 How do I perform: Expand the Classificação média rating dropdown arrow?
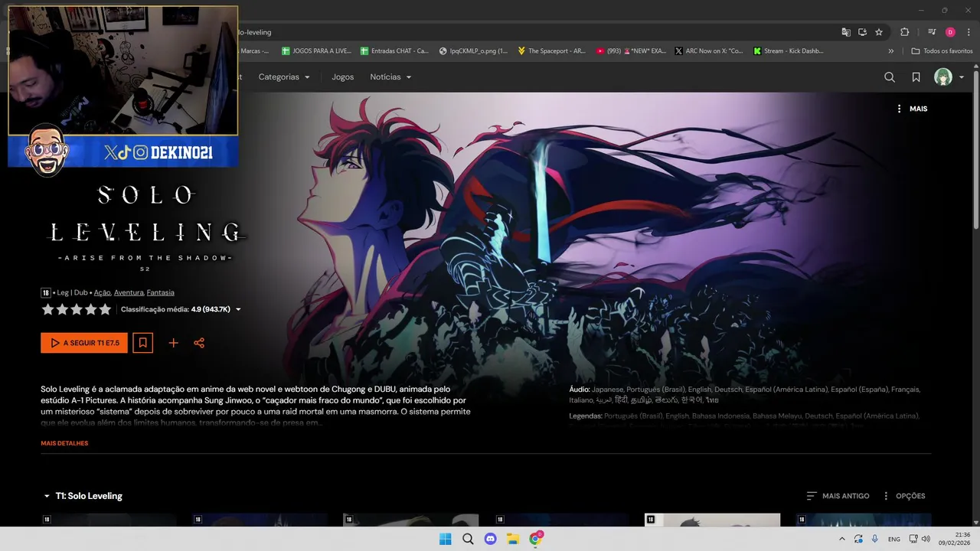(x=238, y=310)
